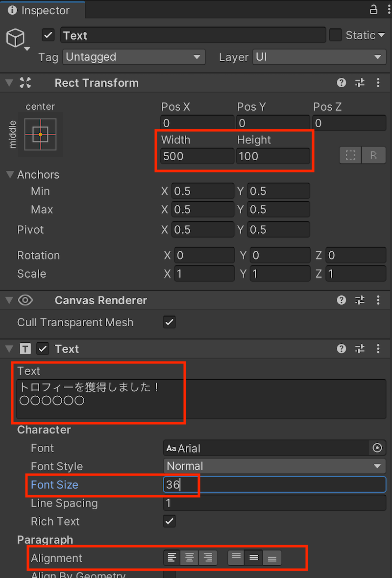Toggle the GameObject active checkbox beside Text name
The height and width of the screenshot is (578, 392).
[x=48, y=35]
